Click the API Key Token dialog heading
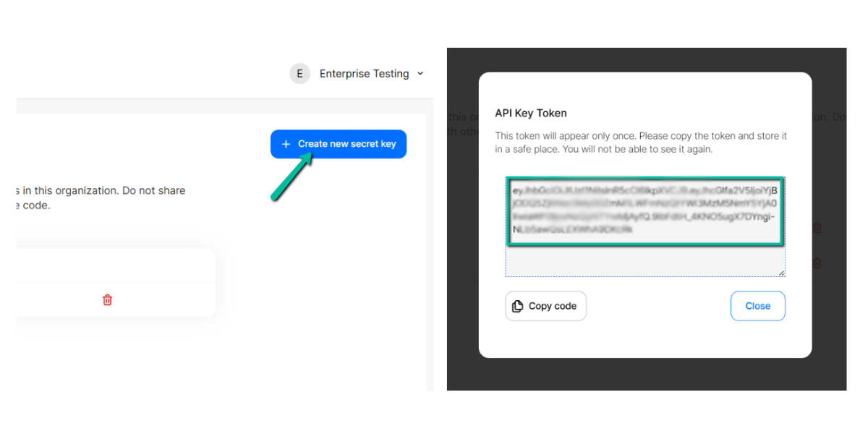 click(x=530, y=114)
